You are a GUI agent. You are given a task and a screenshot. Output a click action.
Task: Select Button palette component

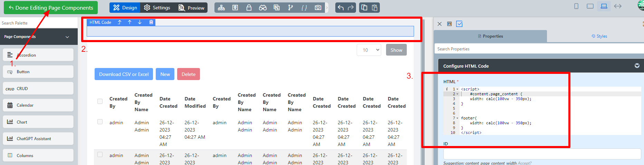tap(38, 72)
